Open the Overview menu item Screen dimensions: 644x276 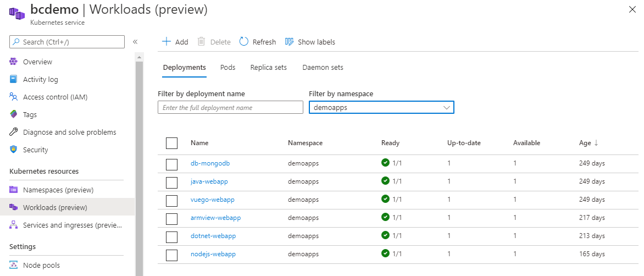pyautogui.click(x=38, y=62)
